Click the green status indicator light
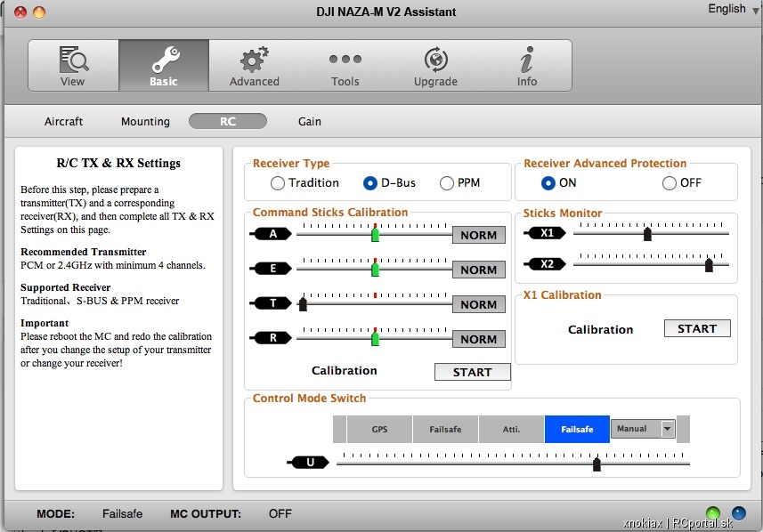 click(x=713, y=513)
